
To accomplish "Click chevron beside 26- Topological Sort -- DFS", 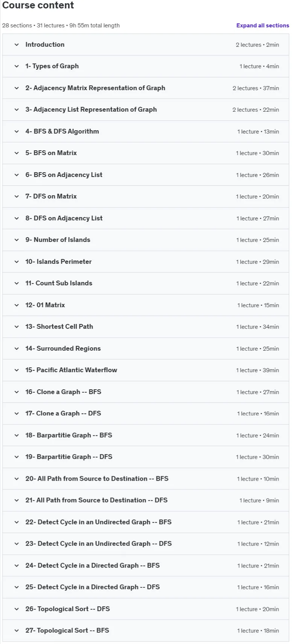I will [x=16, y=609].
